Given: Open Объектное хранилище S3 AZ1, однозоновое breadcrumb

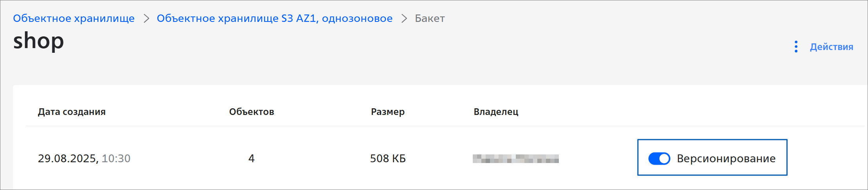Looking at the screenshot, I should (x=274, y=18).
